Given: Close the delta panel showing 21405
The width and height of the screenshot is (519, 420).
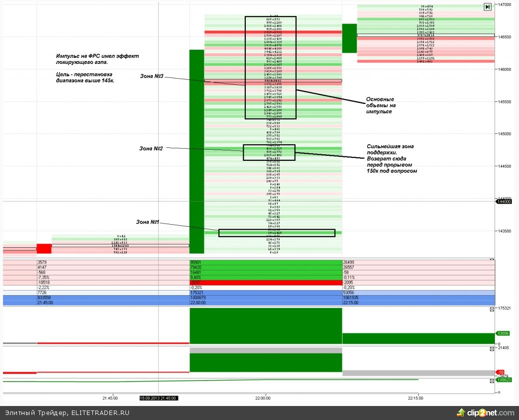Looking at the screenshot, I should click(492, 348).
